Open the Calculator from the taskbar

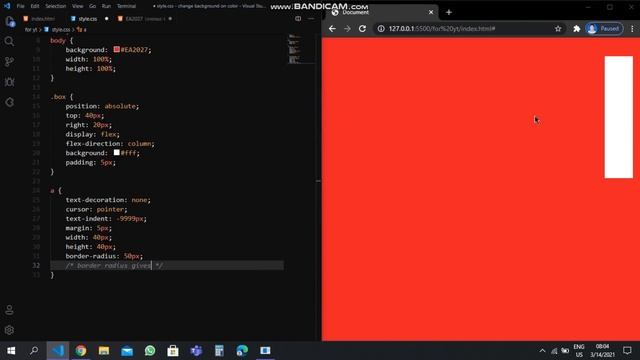219,350
